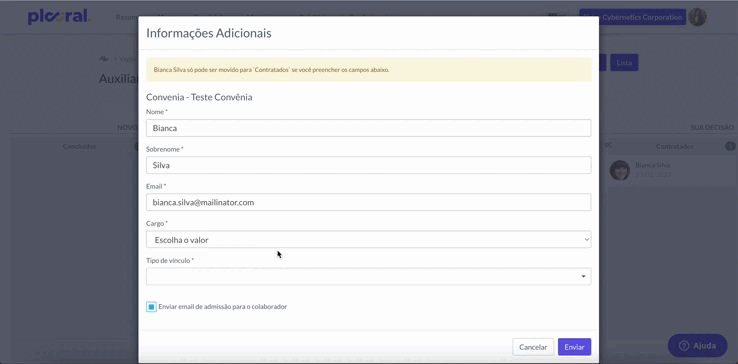Click the breadcrumb home icon
Viewport: 738px width, 364px height.
(x=104, y=59)
